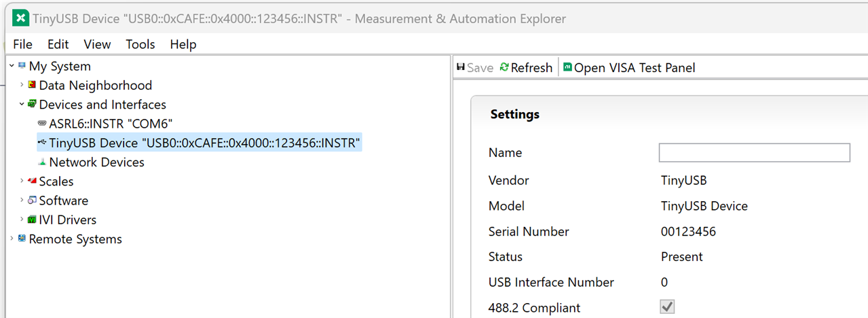
Task: Click the IVI Drivers icon
Action: point(32,220)
